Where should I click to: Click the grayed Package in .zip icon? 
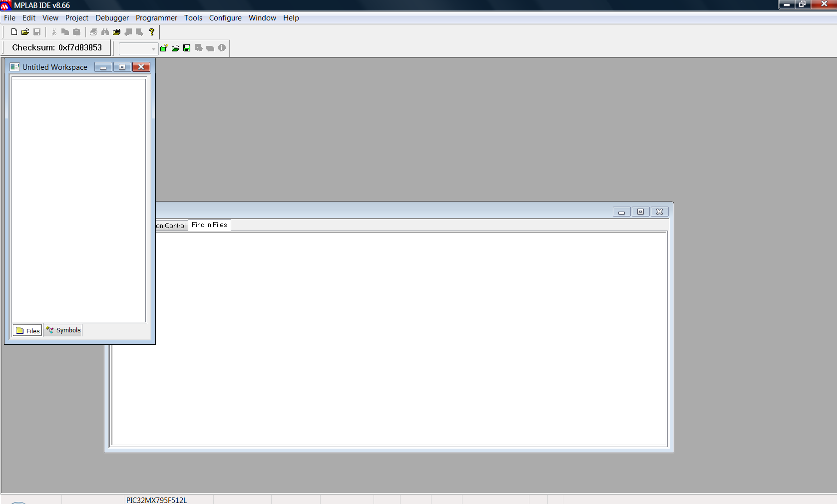click(210, 48)
